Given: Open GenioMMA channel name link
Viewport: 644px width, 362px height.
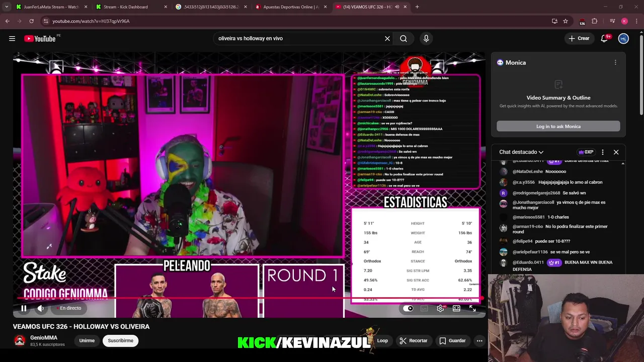Looking at the screenshot, I should [44, 337].
